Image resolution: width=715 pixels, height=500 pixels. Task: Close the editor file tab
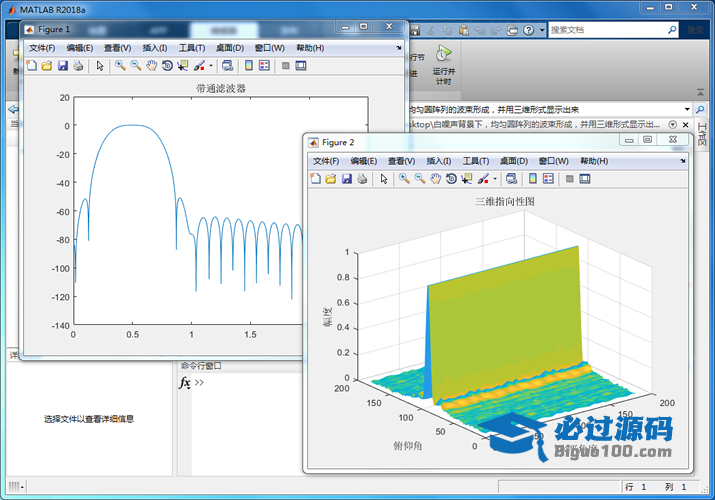click(x=685, y=124)
